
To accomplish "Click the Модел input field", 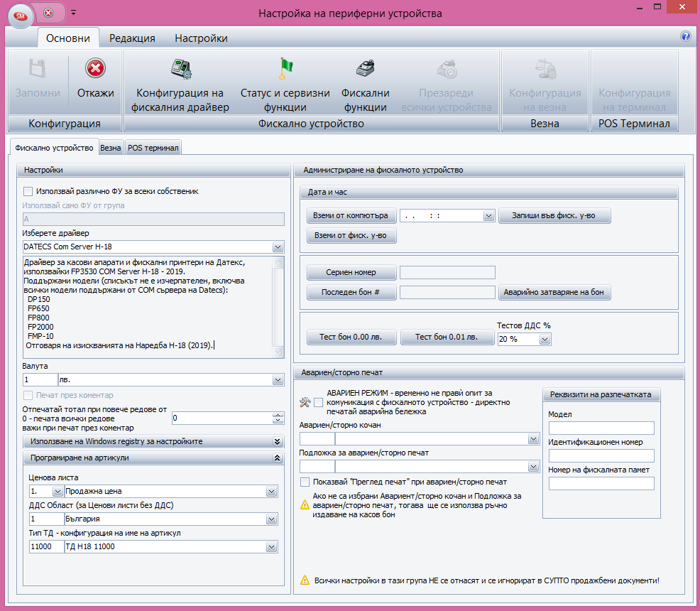I will [x=601, y=428].
